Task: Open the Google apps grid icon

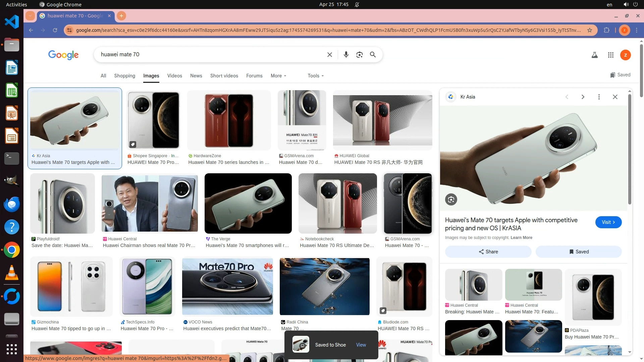Action: click(610, 55)
